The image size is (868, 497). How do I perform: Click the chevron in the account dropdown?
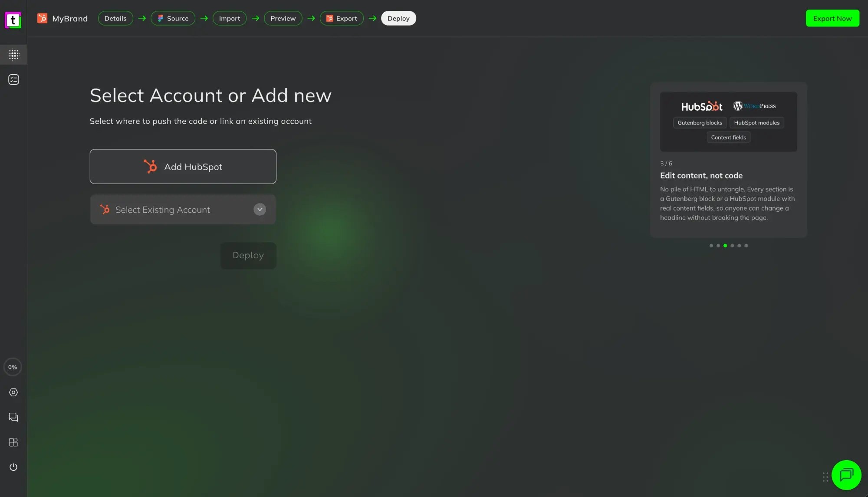(260, 210)
